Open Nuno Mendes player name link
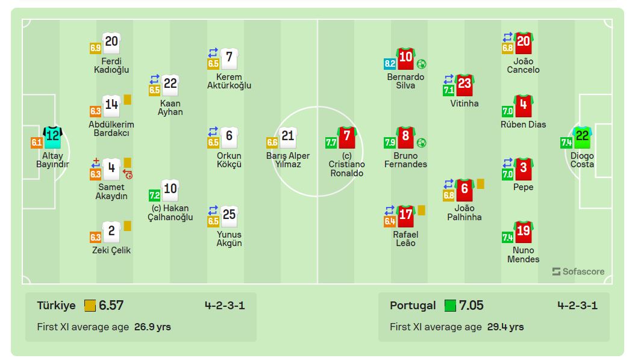 pyautogui.click(x=524, y=254)
